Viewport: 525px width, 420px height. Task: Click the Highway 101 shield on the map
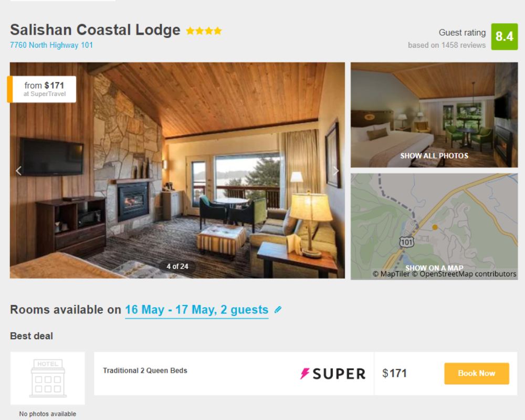[406, 242]
